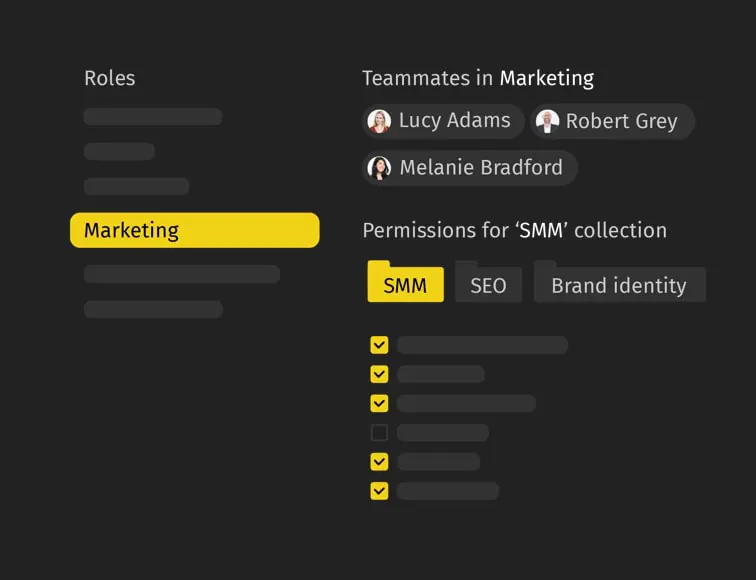Click Lucy Adams teammate chip
The height and width of the screenshot is (580, 756).
click(444, 121)
